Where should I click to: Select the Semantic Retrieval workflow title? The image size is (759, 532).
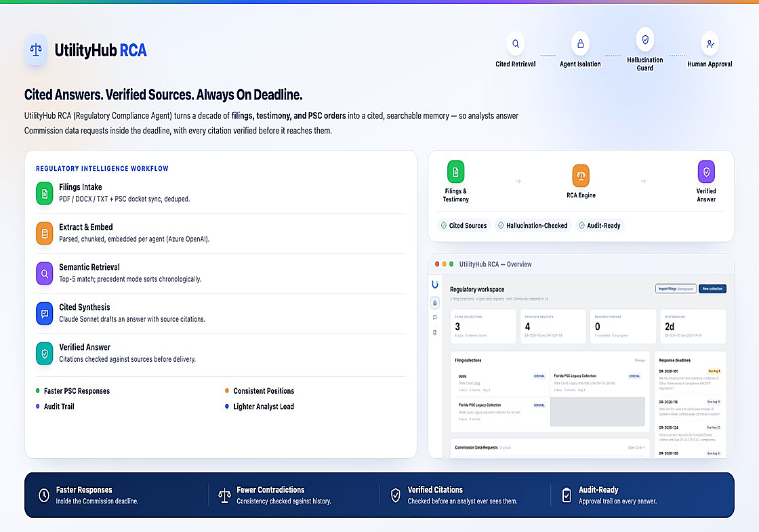click(89, 267)
